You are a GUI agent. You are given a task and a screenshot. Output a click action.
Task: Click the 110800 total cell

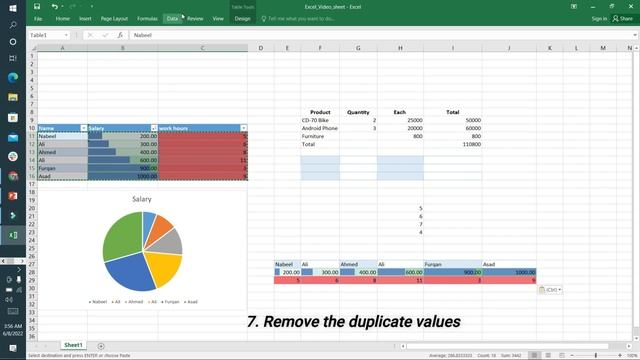click(453, 144)
